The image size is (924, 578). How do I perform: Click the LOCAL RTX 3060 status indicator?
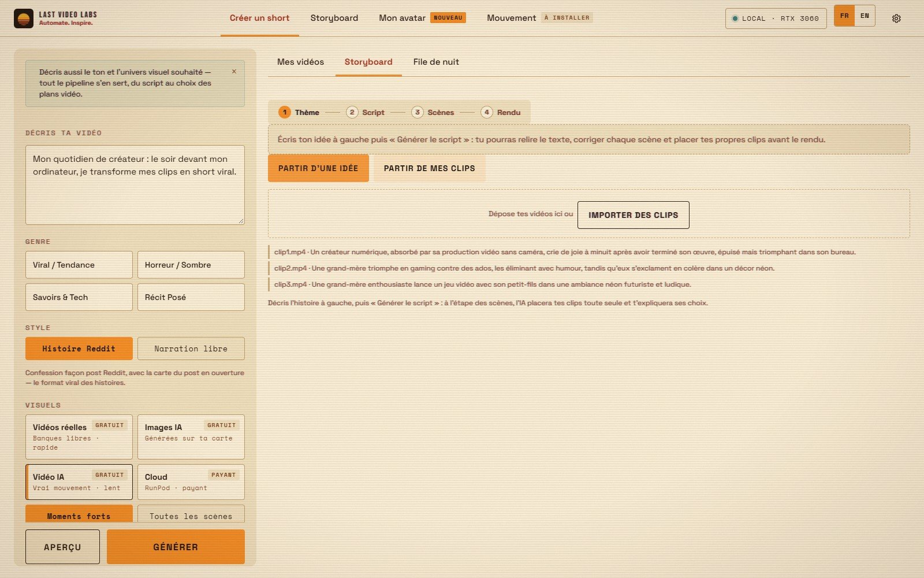point(776,18)
